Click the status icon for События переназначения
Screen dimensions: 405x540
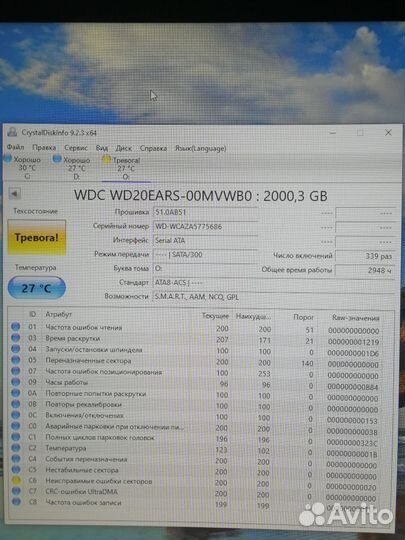tap(15, 459)
